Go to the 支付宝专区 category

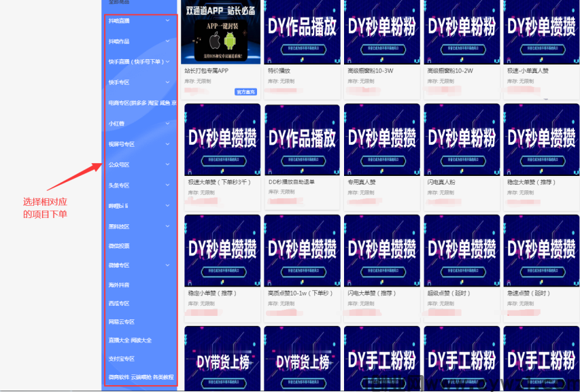click(121, 359)
